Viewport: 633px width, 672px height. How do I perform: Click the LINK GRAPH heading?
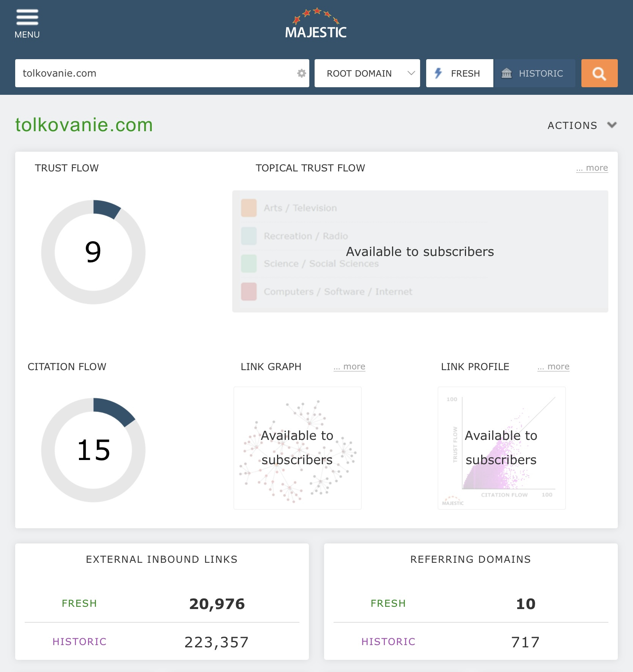pyautogui.click(x=271, y=367)
